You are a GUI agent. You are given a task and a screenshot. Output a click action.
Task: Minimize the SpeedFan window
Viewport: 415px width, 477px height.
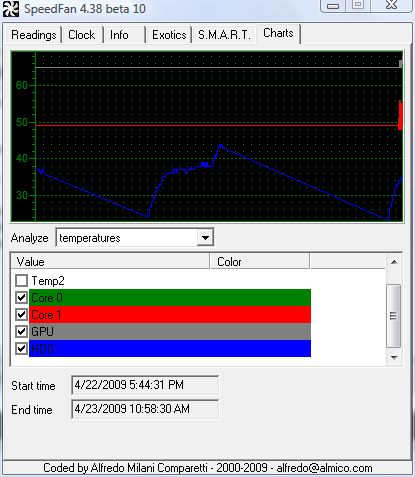(x=332, y=6)
